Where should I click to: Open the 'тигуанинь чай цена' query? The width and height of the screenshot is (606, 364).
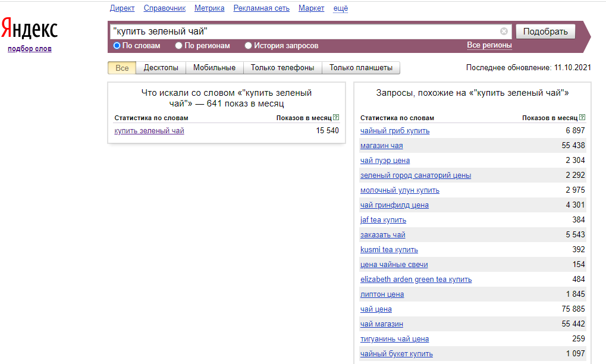[x=395, y=339]
